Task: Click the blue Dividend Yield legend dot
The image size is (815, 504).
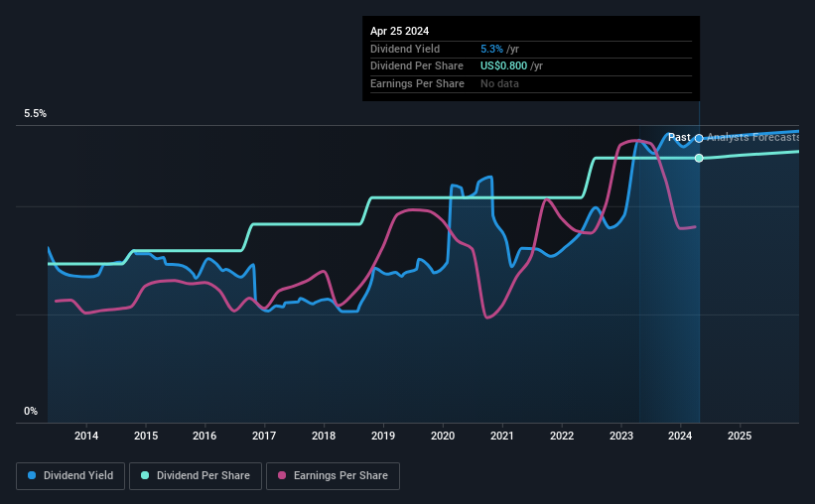Action: click(32, 475)
